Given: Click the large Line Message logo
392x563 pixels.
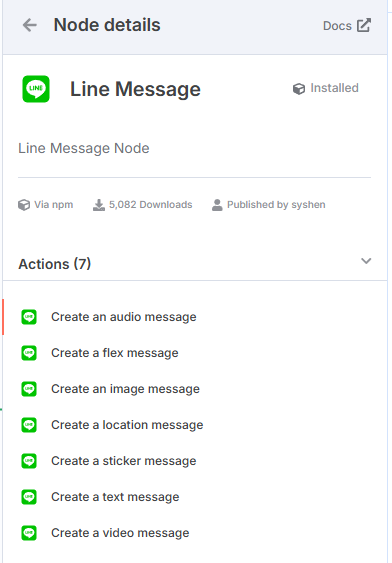Looking at the screenshot, I should (x=36, y=89).
